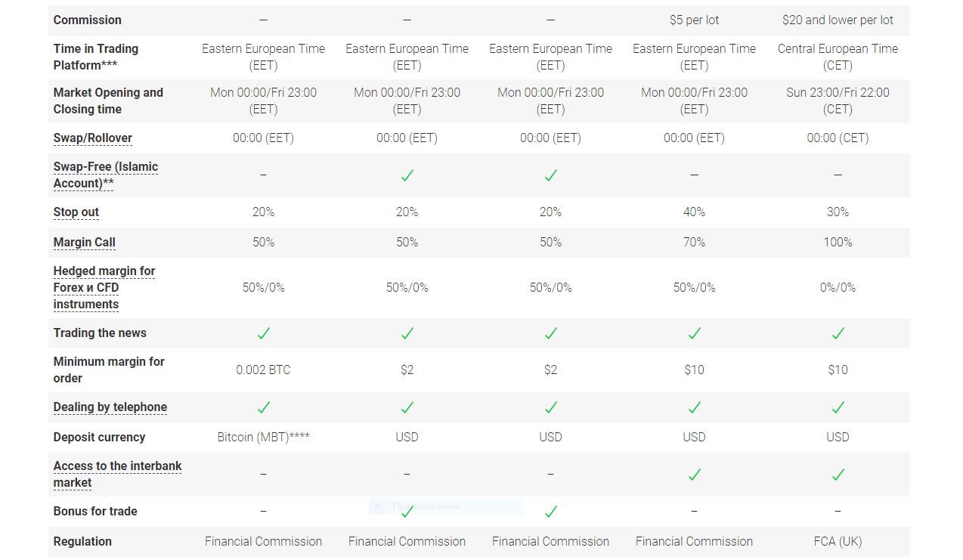Click Dealing by telephone checkmark in $5 per lot column
Viewport: 963px width, 560px height.
[694, 407]
